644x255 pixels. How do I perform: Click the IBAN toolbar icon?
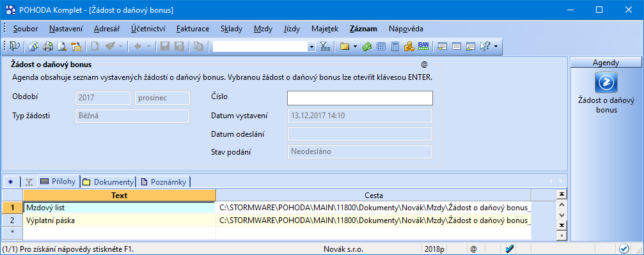tap(423, 47)
